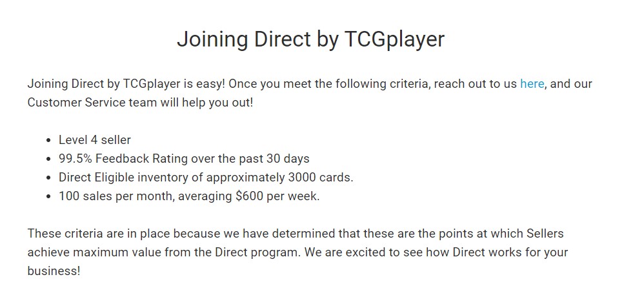Click the 'Level 4 seller' bullet text
Image resolution: width=644 pixels, height=308 pixels.
tap(95, 139)
